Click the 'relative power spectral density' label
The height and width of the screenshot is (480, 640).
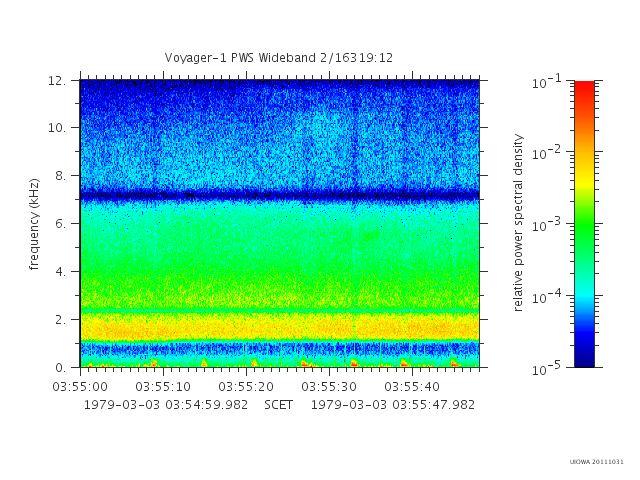point(518,223)
